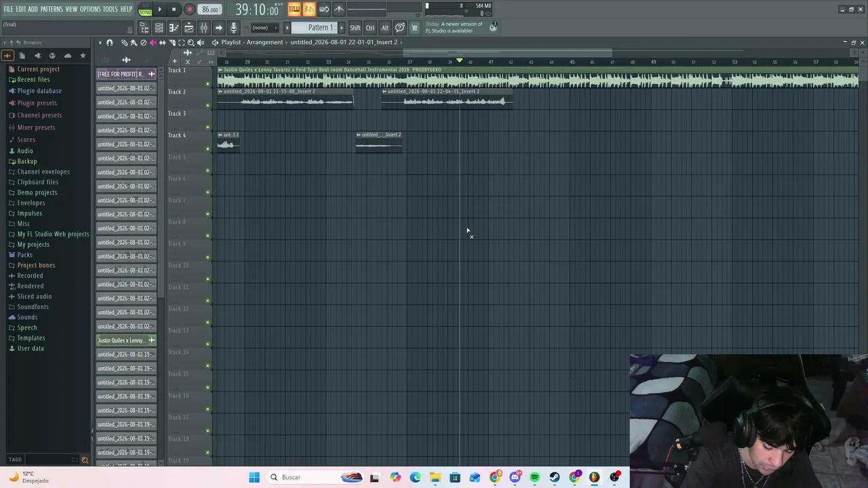Expand the Current project folder
This screenshot has height=488, width=868.
pyautogui.click(x=34, y=69)
